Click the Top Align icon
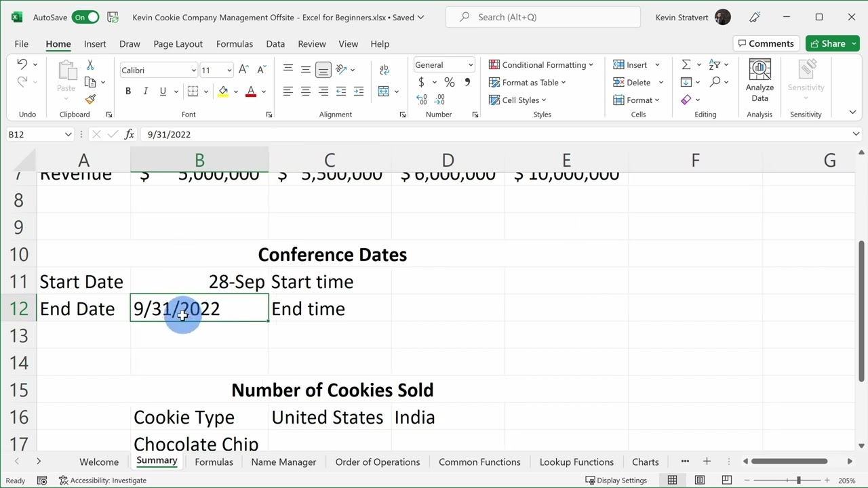Viewport: 868px width, 488px height. pyautogui.click(x=288, y=69)
